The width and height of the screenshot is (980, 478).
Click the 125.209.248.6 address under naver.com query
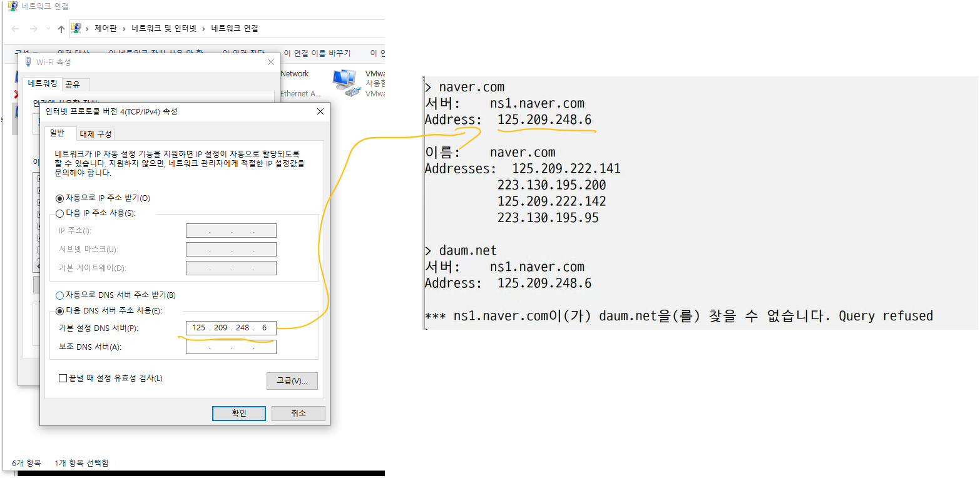[x=544, y=119]
